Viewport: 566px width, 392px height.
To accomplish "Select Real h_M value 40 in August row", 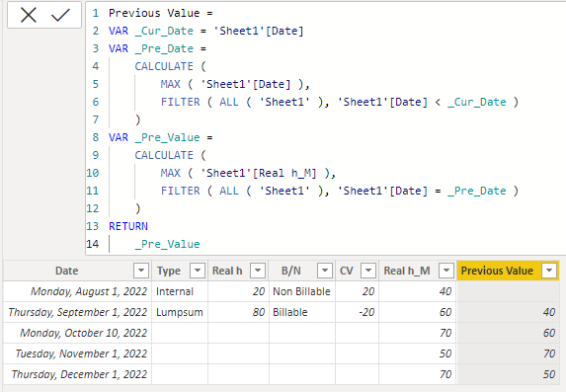I will click(418, 291).
